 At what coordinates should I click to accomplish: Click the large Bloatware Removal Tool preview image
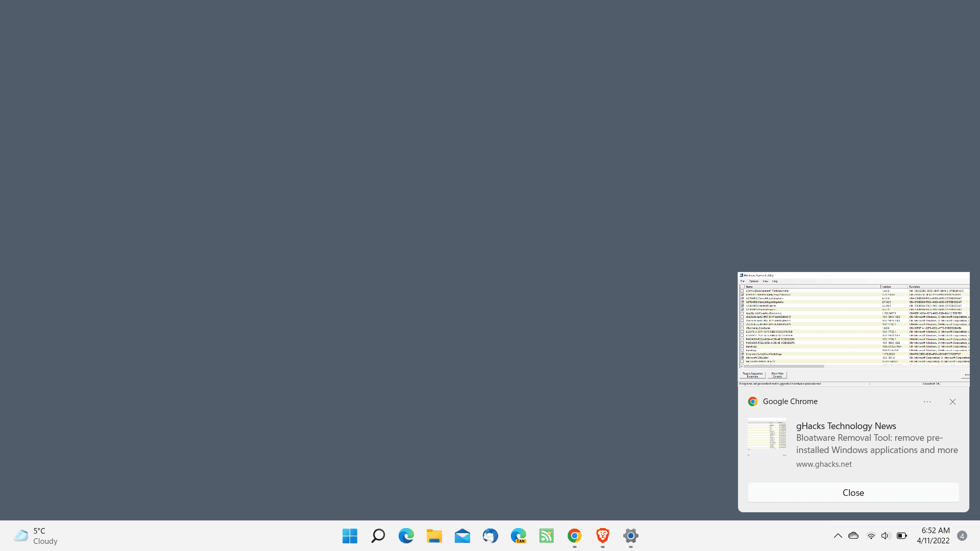pos(853,329)
